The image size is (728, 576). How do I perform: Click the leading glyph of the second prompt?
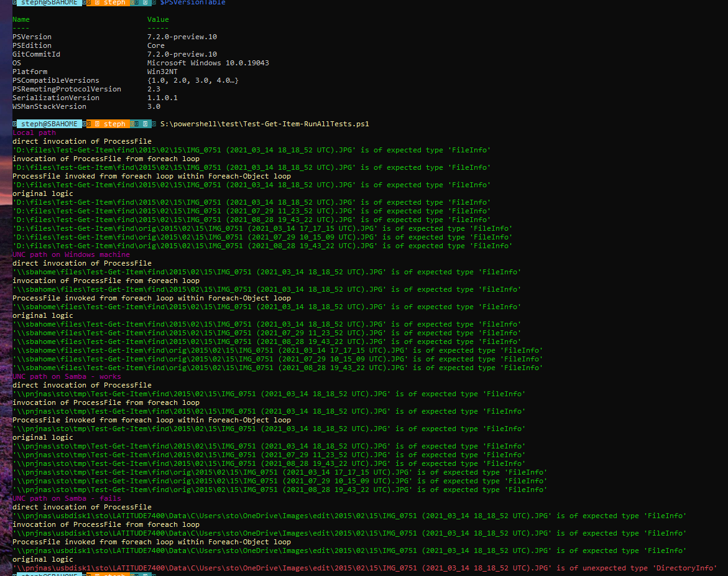click(14, 123)
